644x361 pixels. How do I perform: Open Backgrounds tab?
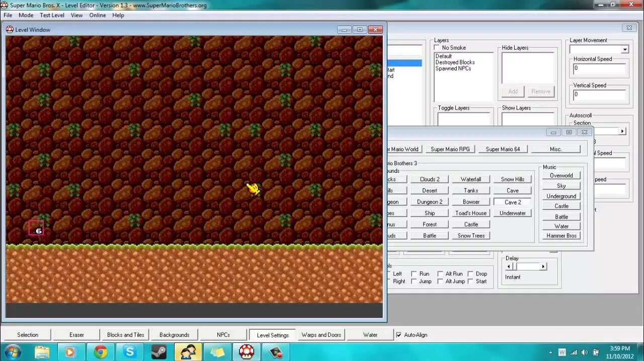[174, 335]
